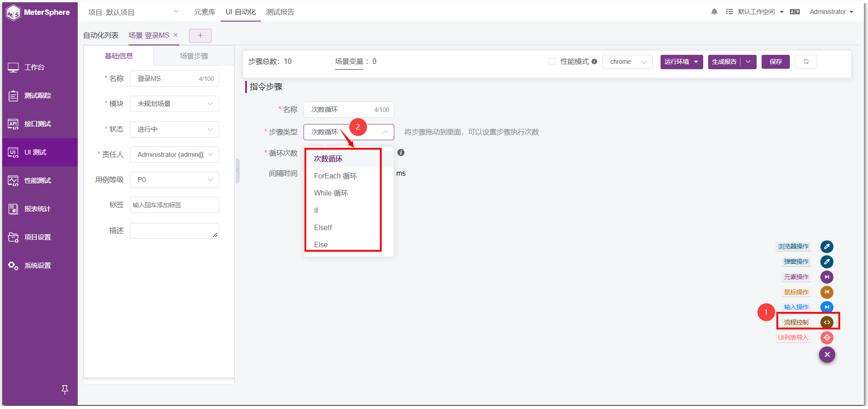Click the 弹窗操作 round icon
The width and height of the screenshot is (868, 409).
pos(827,262)
